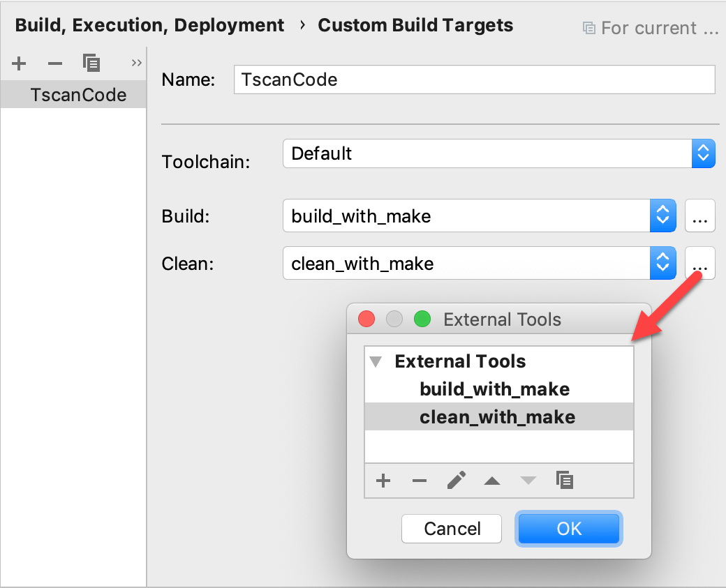Cancel the External Tools dialog
726x588 pixels.
(451, 529)
